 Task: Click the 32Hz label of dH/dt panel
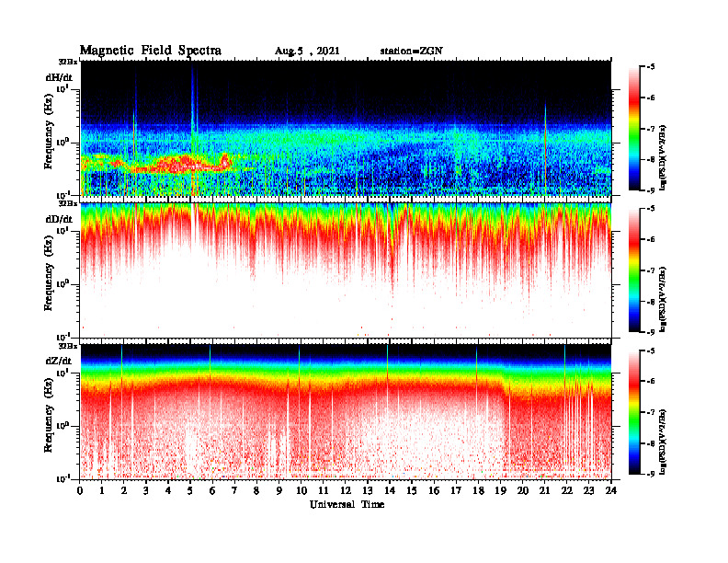pos(68,62)
